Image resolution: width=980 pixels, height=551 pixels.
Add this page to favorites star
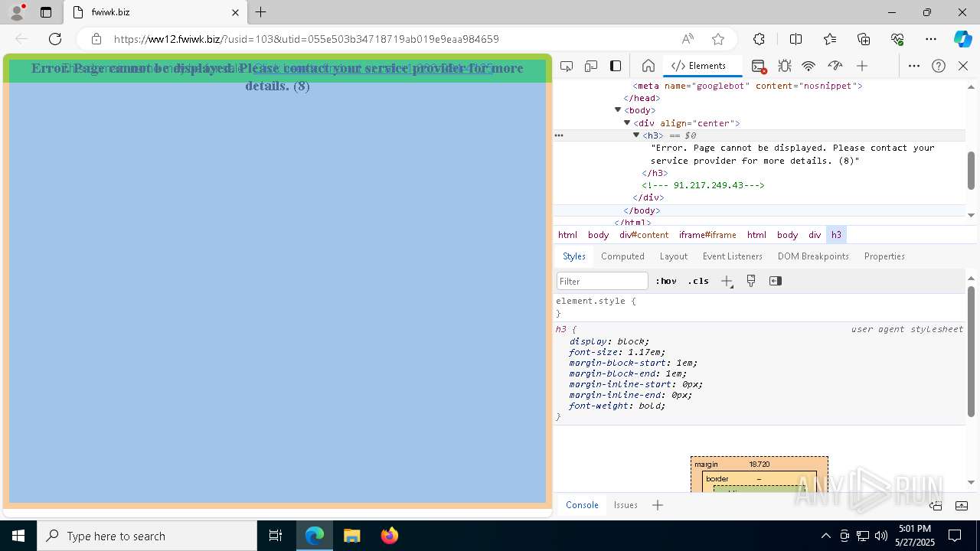718,39
